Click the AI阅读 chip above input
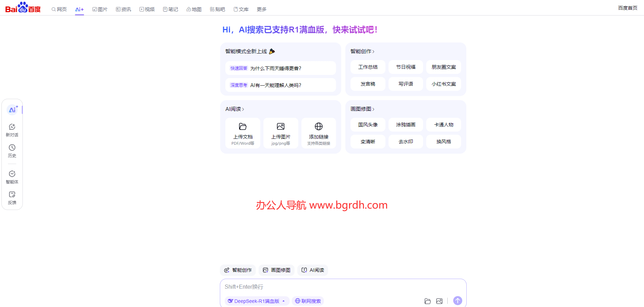This screenshot has width=644, height=307. [x=313, y=270]
